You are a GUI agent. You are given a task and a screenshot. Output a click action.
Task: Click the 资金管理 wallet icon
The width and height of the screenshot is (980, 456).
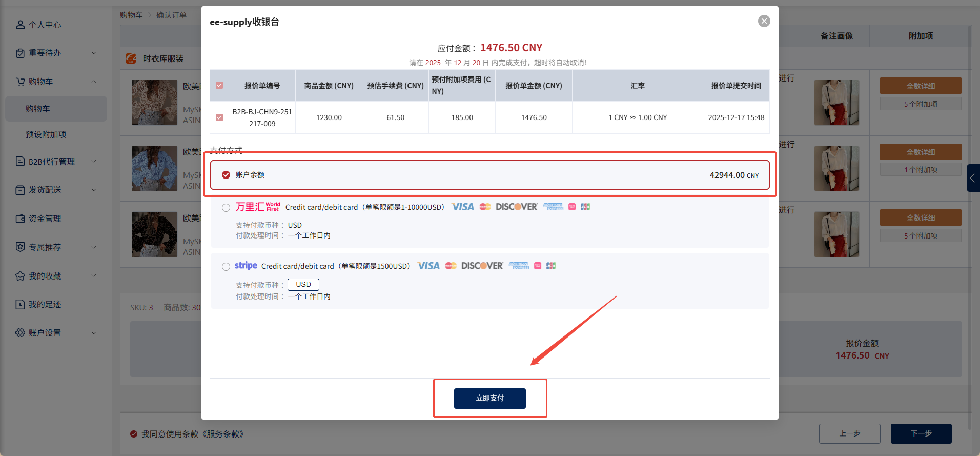tap(21, 219)
